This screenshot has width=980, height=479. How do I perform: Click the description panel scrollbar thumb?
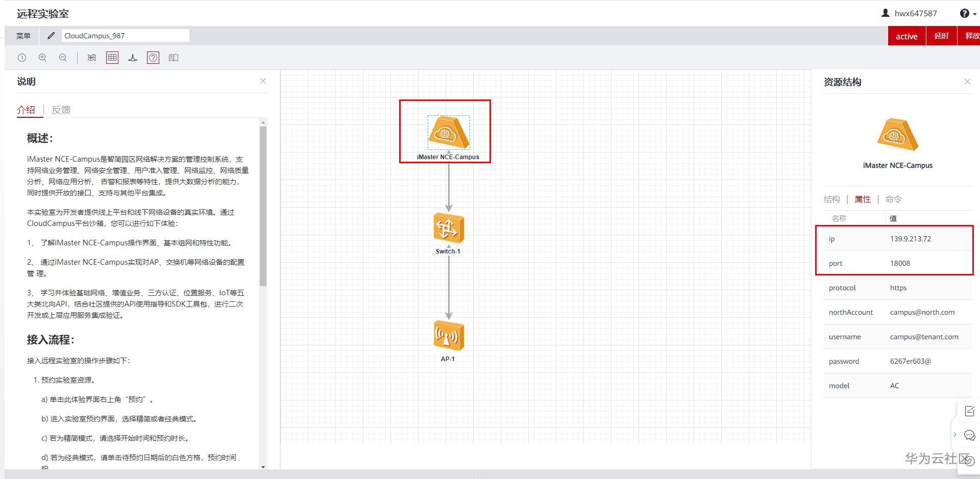[263, 206]
